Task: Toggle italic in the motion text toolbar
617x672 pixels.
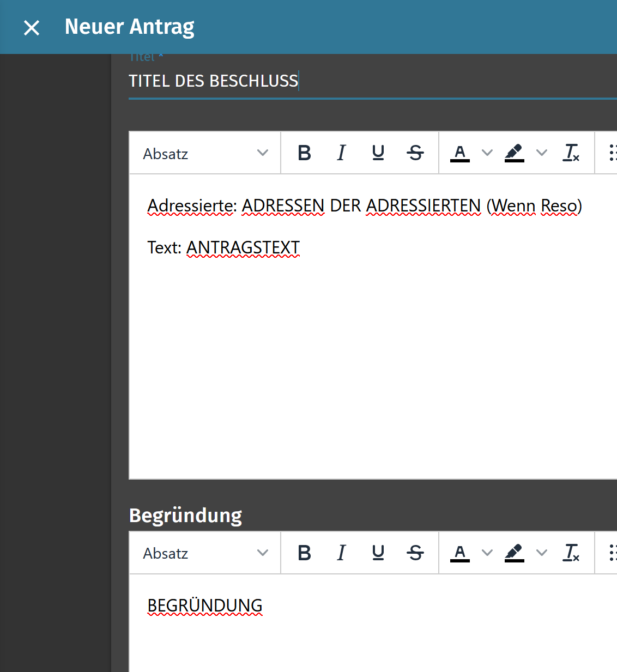Action: [341, 153]
